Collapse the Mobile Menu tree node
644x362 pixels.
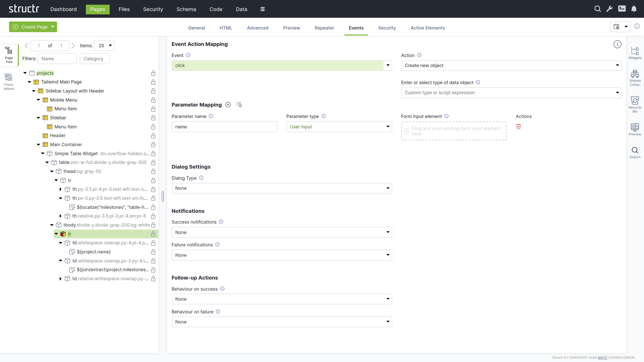coord(38,100)
